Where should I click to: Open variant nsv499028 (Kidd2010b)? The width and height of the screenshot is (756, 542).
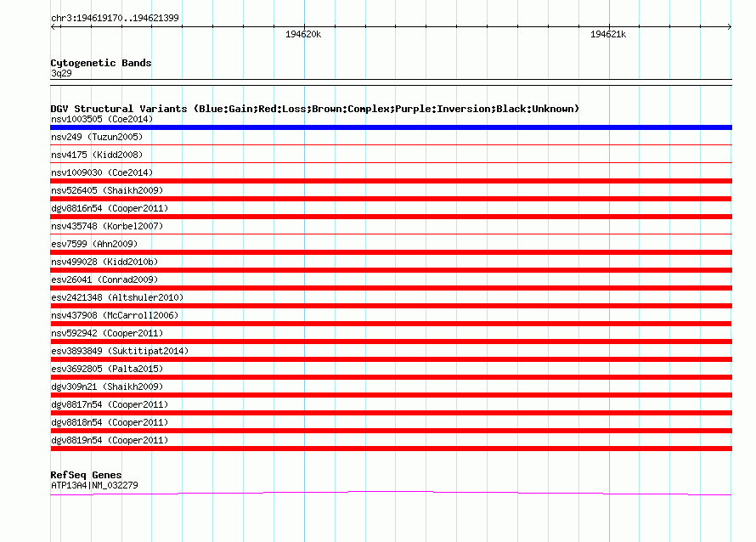(x=104, y=262)
